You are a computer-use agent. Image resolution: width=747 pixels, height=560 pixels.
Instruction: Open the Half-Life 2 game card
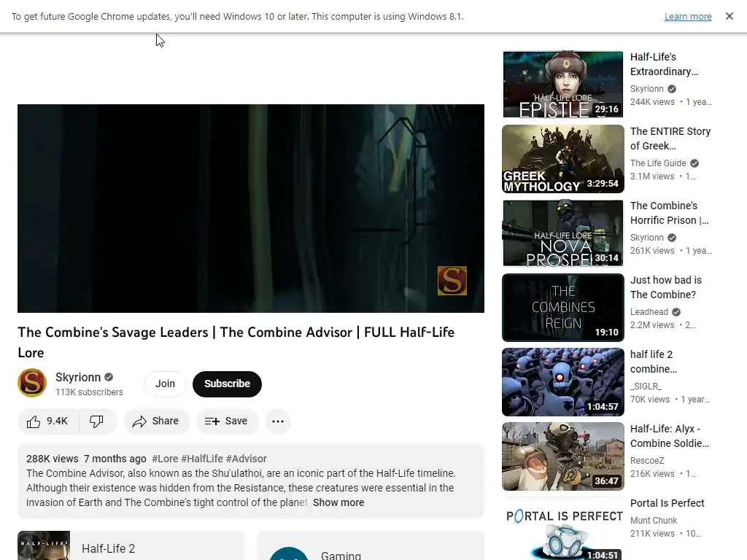click(x=131, y=545)
